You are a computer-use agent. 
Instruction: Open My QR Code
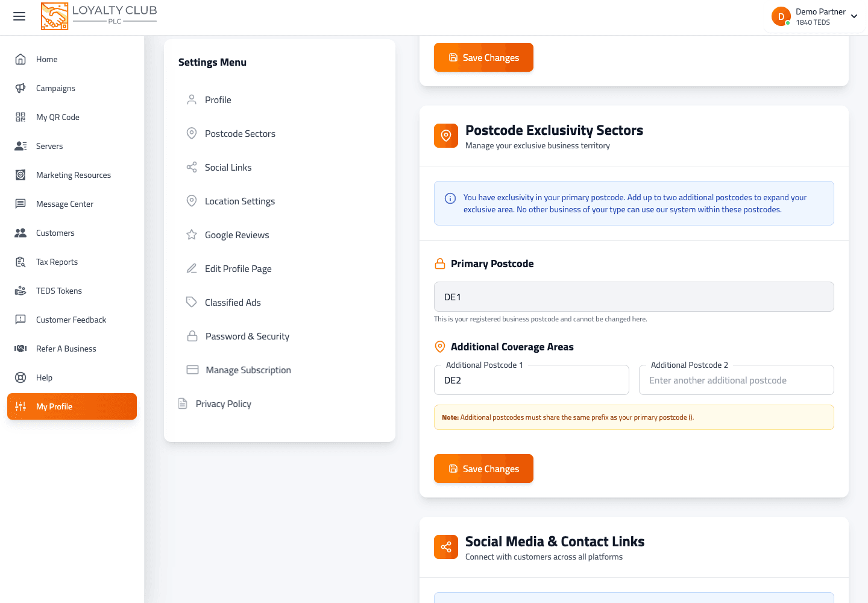click(72, 117)
